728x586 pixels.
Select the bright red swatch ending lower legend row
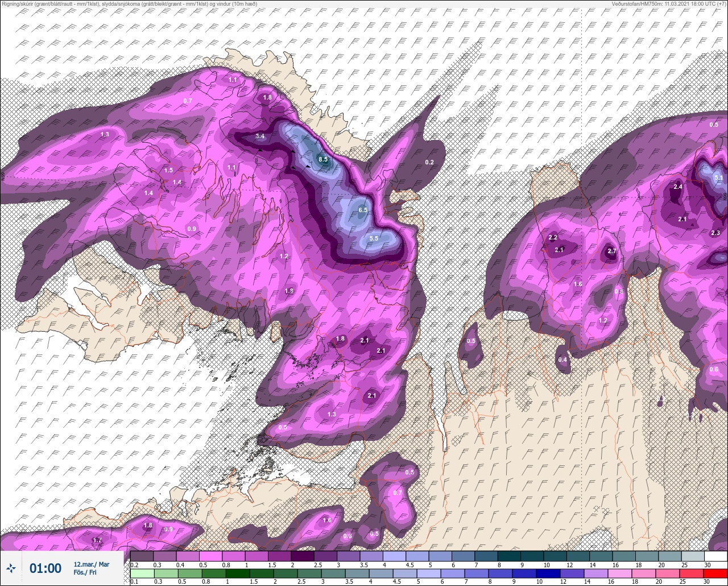[715, 573]
